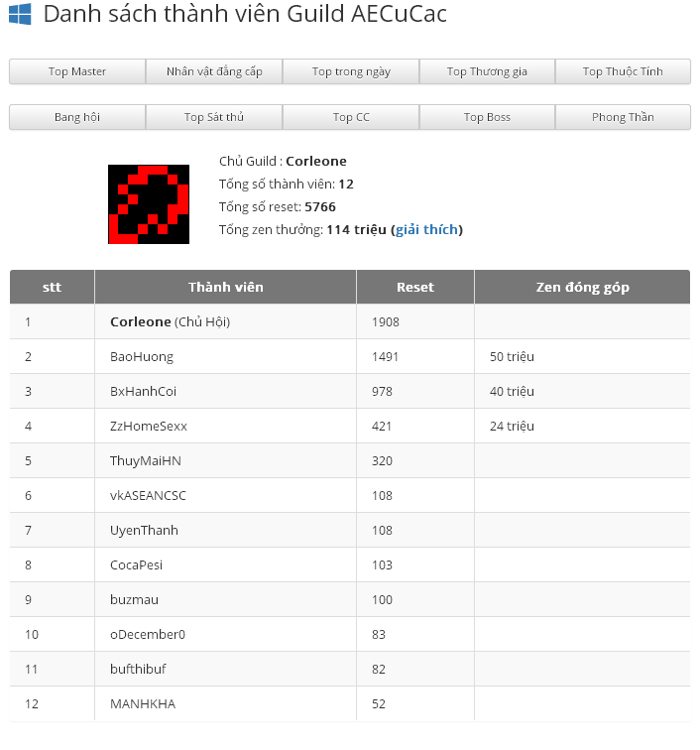
Task: Go to the Bang hội tab
Action: coord(77,117)
